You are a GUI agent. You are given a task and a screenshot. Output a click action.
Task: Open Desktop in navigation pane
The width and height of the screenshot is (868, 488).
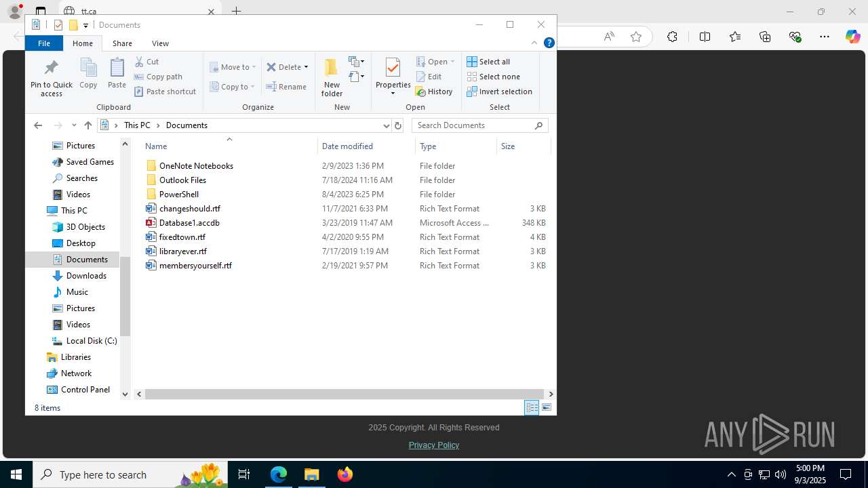pyautogui.click(x=81, y=243)
